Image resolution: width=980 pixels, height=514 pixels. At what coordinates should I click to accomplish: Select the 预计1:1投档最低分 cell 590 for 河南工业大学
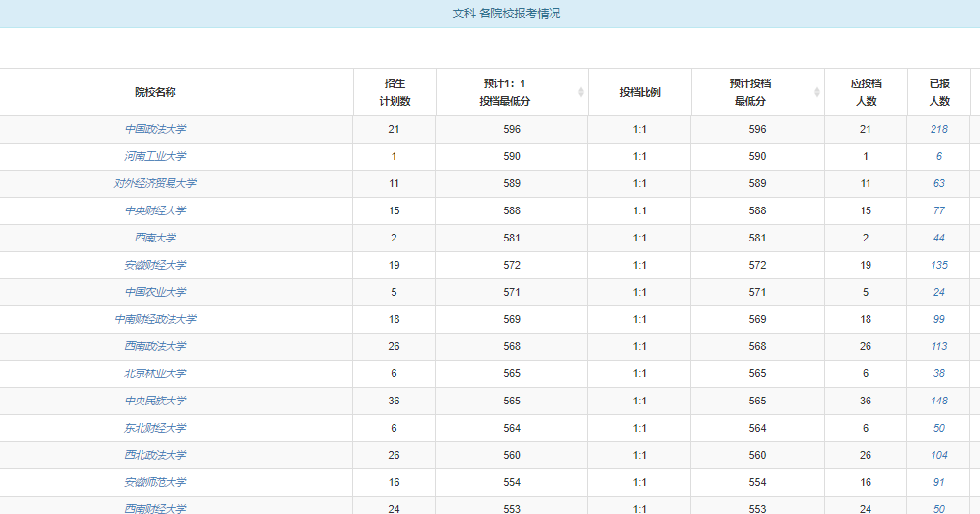(x=512, y=156)
